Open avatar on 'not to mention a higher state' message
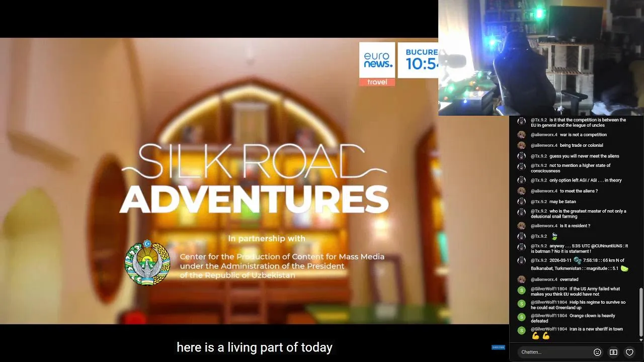The height and width of the screenshot is (362, 644). coord(521,166)
